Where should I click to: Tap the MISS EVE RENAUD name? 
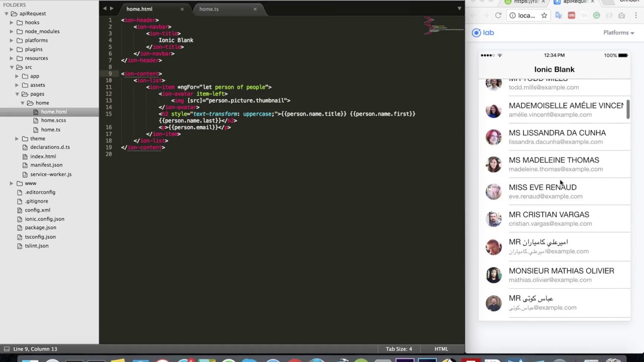[542, 187]
